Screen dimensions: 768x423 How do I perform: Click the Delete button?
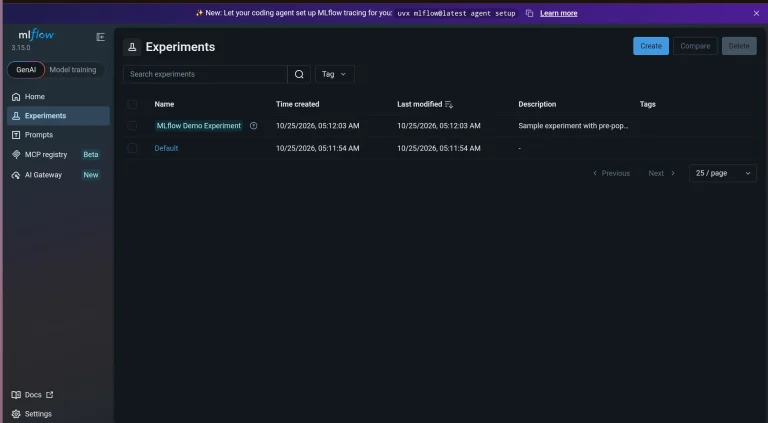coord(739,46)
